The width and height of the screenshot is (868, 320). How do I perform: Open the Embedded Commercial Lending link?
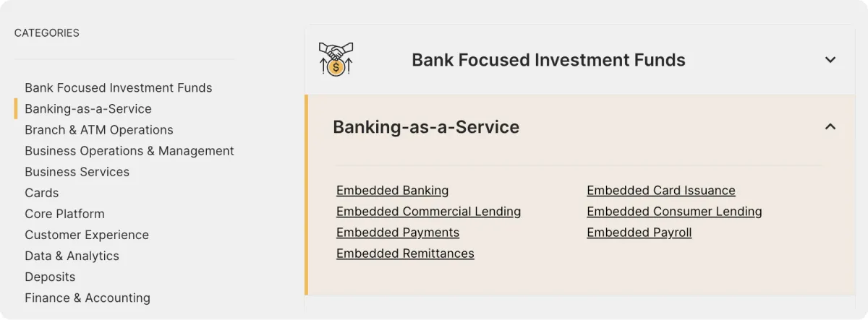[428, 212]
